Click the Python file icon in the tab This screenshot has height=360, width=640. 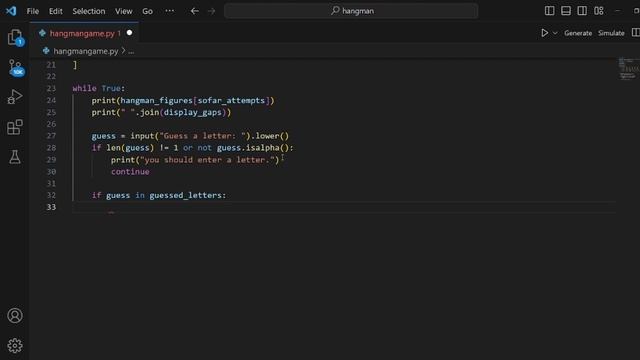(42, 33)
